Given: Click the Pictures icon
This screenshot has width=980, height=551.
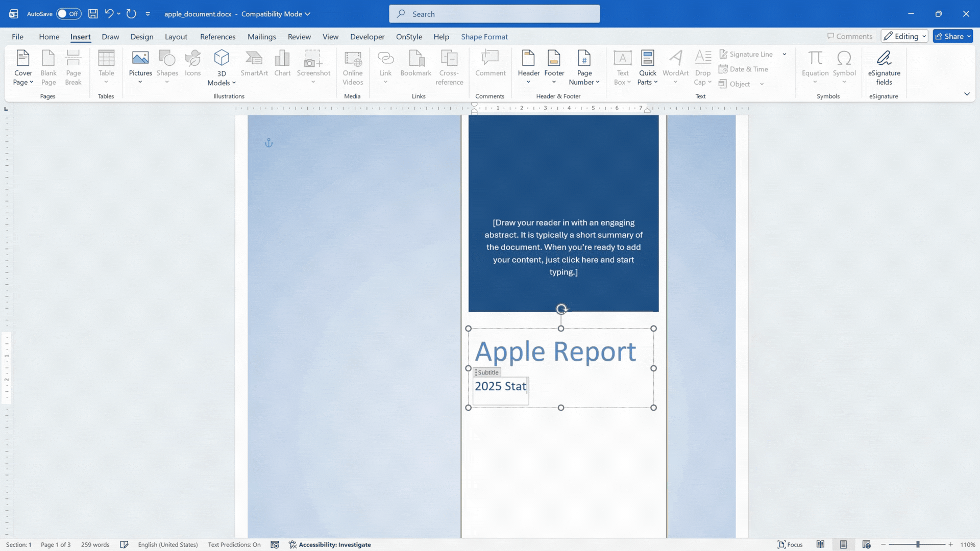Looking at the screenshot, I should (x=140, y=58).
